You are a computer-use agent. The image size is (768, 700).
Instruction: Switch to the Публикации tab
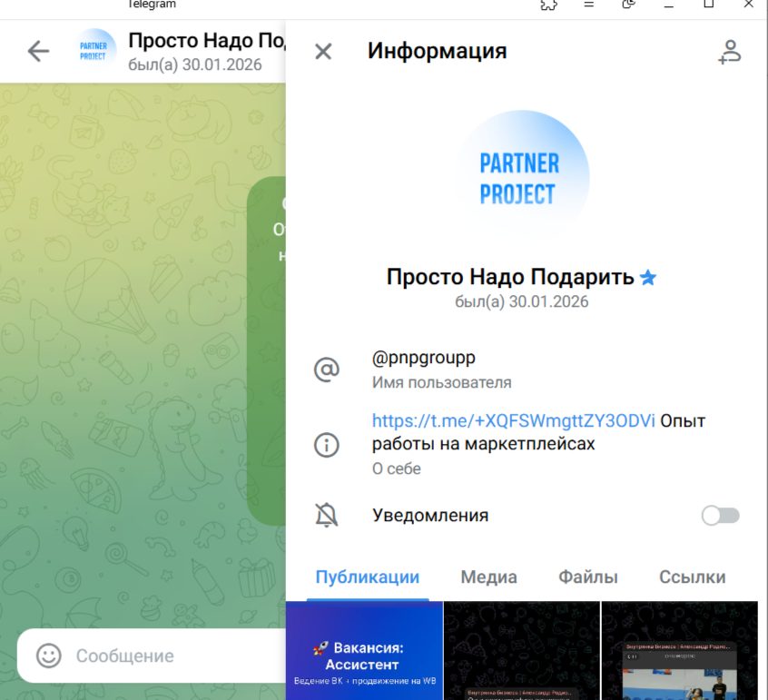click(x=367, y=577)
